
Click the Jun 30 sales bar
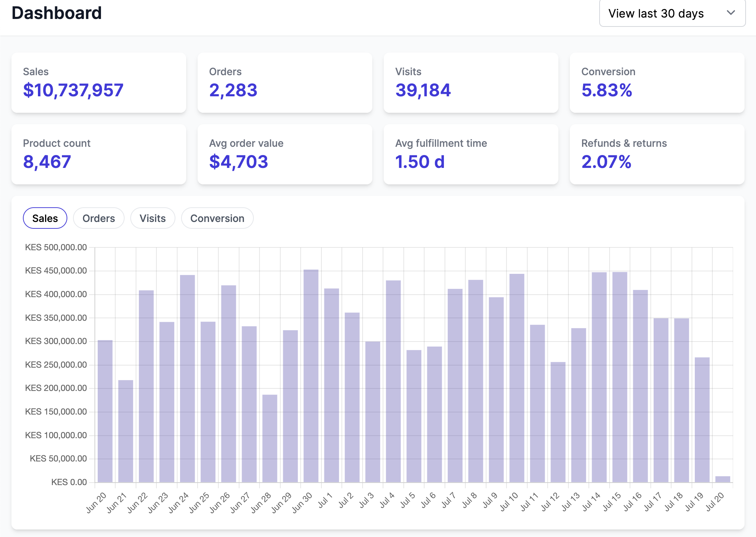pos(311,376)
